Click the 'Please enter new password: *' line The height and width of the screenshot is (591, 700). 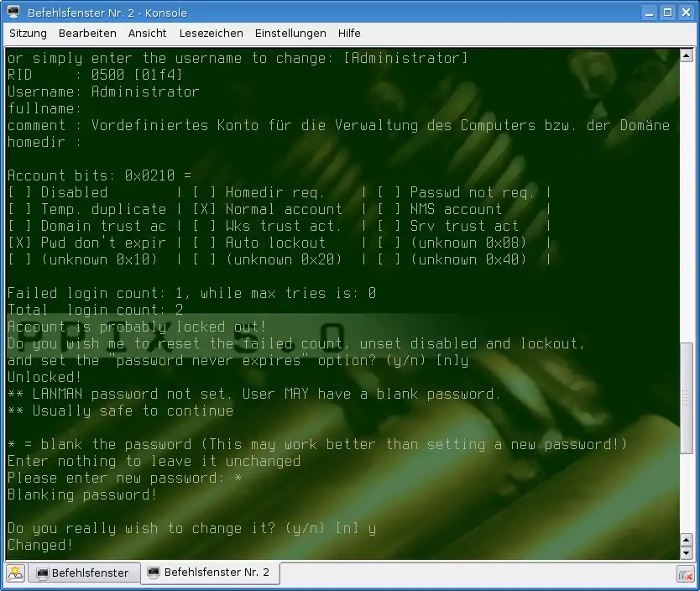point(125,478)
